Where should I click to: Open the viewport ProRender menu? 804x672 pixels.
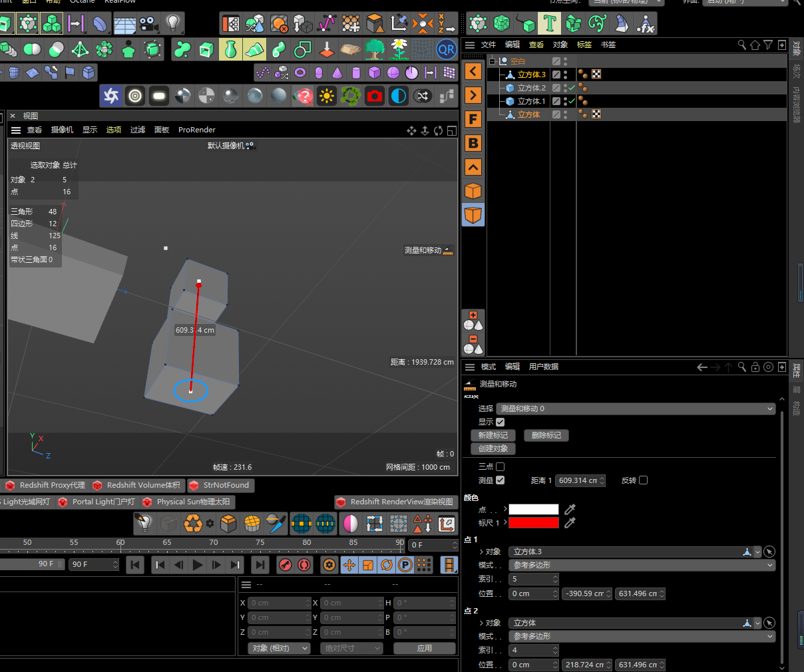pyautogui.click(x=197, y=130)
